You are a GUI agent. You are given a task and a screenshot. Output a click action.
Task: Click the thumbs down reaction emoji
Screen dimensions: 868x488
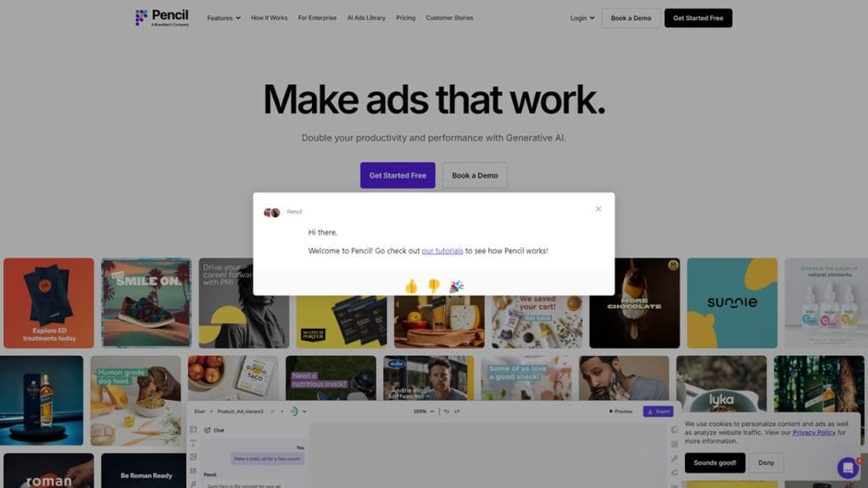pos(433,286)
